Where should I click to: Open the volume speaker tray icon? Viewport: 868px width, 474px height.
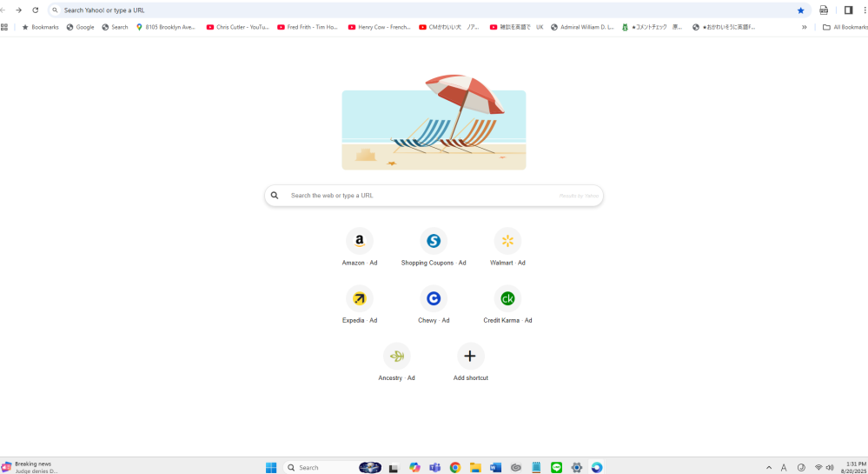coord(829,467)
